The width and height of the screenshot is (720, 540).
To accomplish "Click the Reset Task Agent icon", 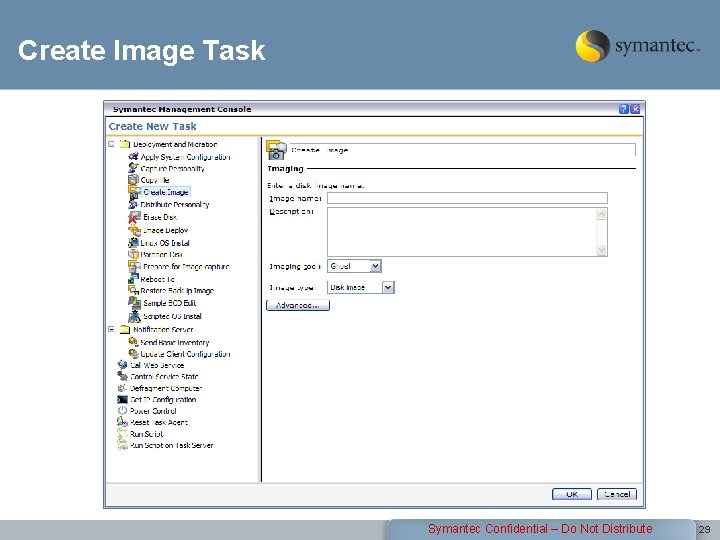I will pos(122,422).
